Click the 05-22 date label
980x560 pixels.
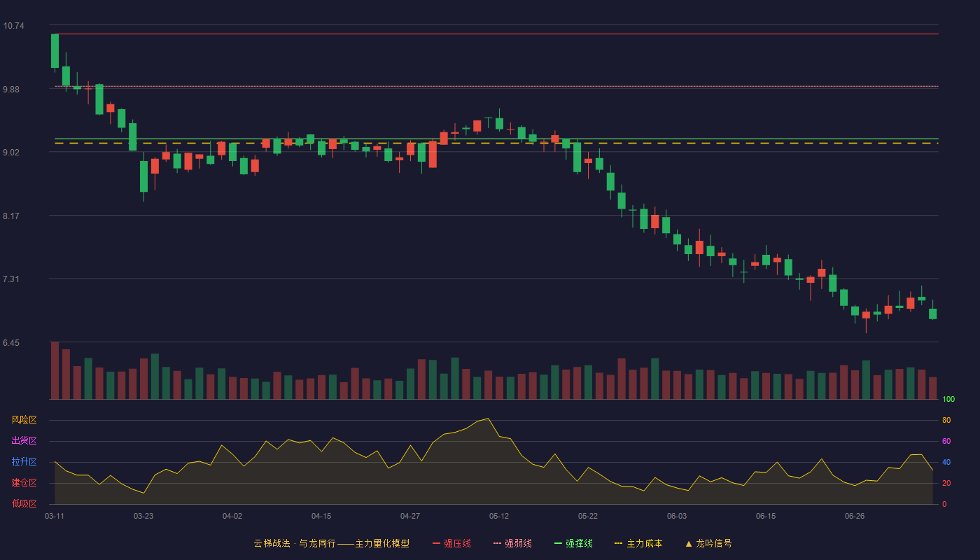(588, 516)
